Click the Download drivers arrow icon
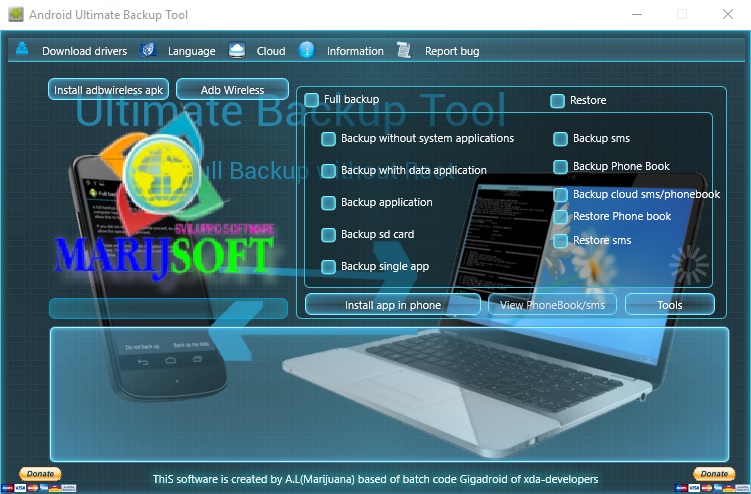The height and width of the screenshot is (494, 751). (22, 49)
